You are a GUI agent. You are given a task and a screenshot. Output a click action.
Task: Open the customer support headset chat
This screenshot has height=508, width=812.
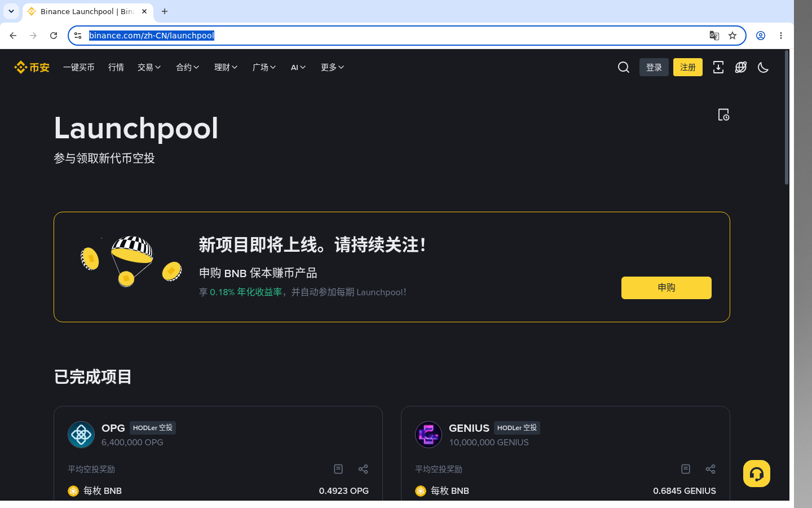[x=757, y=474]
